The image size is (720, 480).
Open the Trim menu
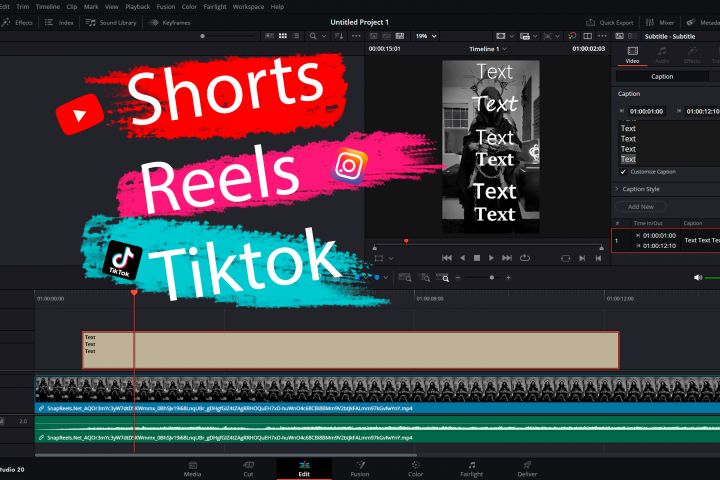22,7
